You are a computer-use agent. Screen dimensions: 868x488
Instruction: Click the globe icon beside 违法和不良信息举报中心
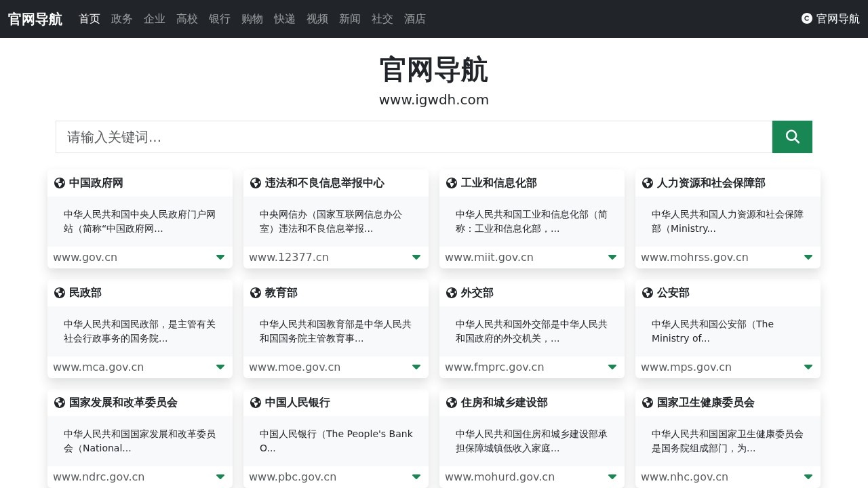[255, 183]
